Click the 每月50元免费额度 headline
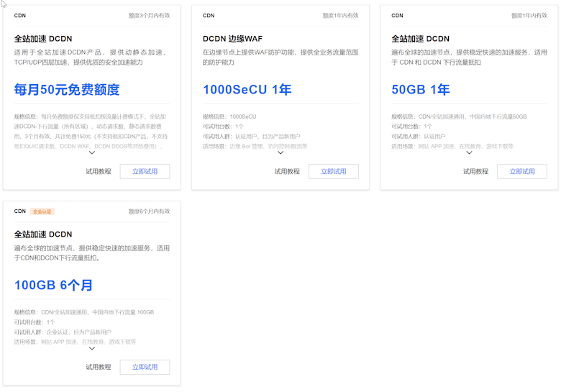 click(x=67, y=90)
